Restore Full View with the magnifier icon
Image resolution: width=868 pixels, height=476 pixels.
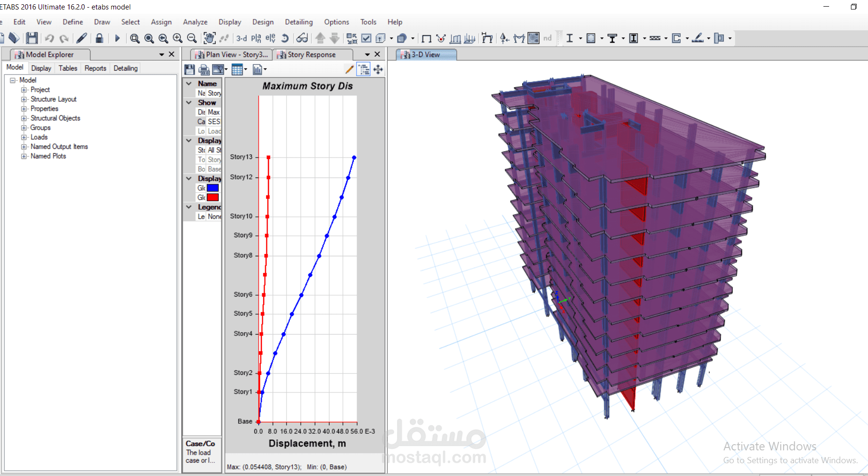[149, 38]
